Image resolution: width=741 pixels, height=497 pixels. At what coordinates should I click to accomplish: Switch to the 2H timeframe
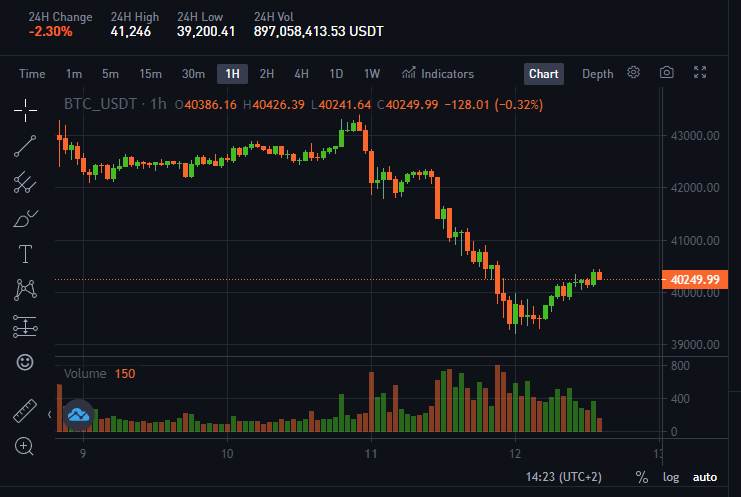267,74
